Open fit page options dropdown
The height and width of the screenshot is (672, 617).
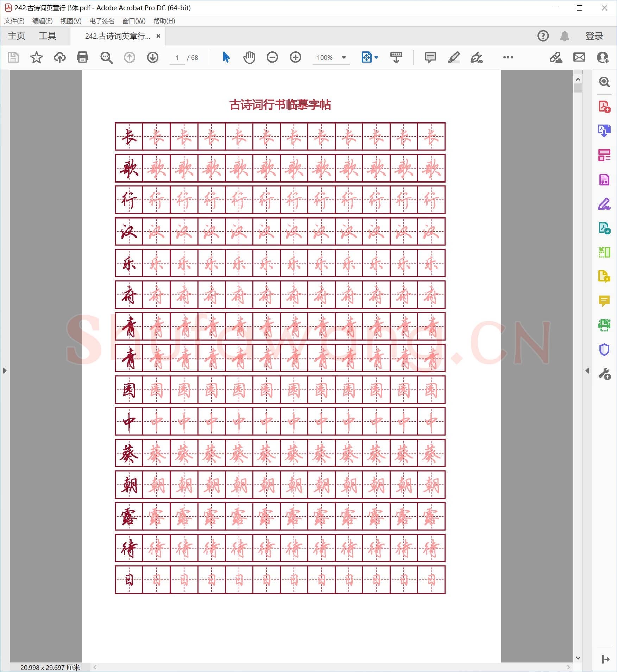(376, 57)
